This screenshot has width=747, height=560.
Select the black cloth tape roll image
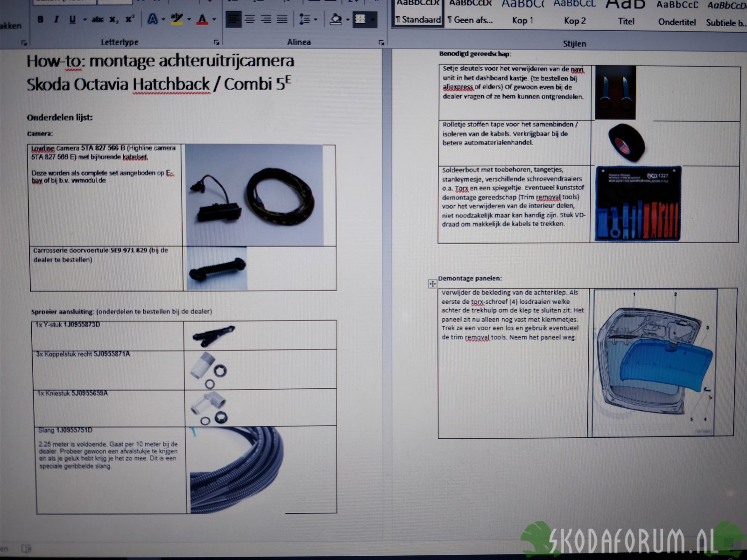(626, 142)
